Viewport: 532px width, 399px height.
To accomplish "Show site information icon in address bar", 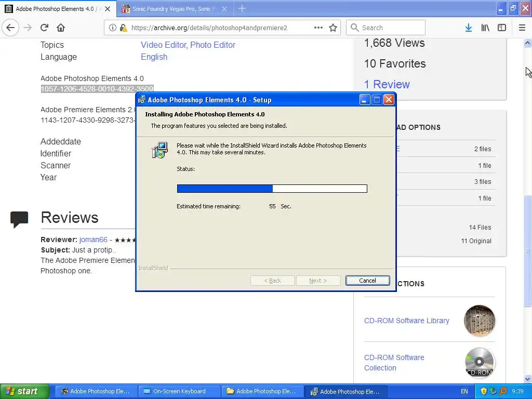I will pos(112,28).
